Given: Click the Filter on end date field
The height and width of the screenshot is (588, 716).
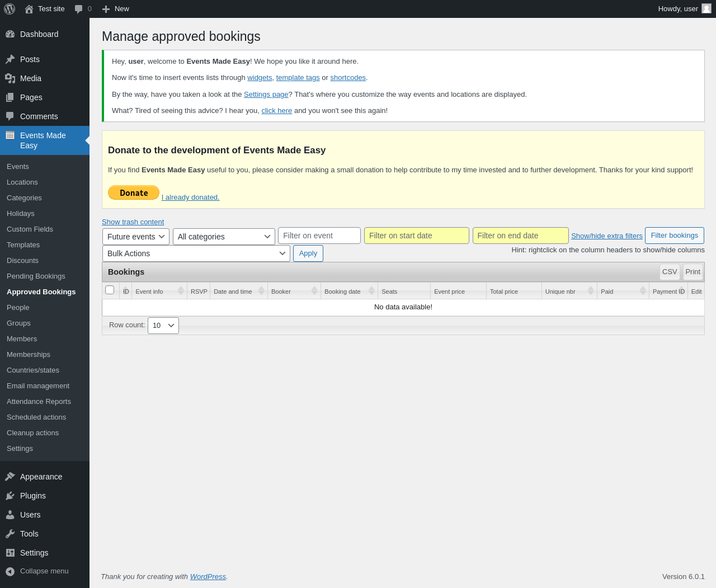Looking at the screenshot, I should pyautogui.click(x=521, y=236).
